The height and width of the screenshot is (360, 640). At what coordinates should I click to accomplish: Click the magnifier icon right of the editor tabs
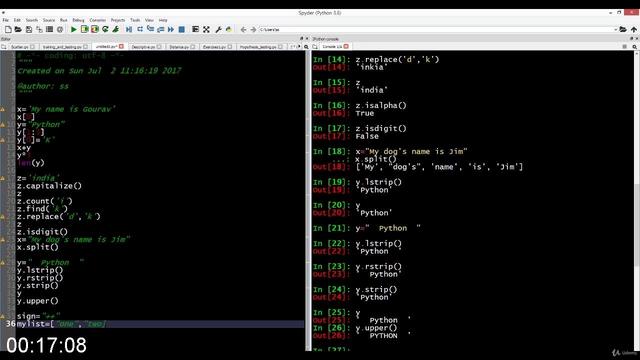306,47
